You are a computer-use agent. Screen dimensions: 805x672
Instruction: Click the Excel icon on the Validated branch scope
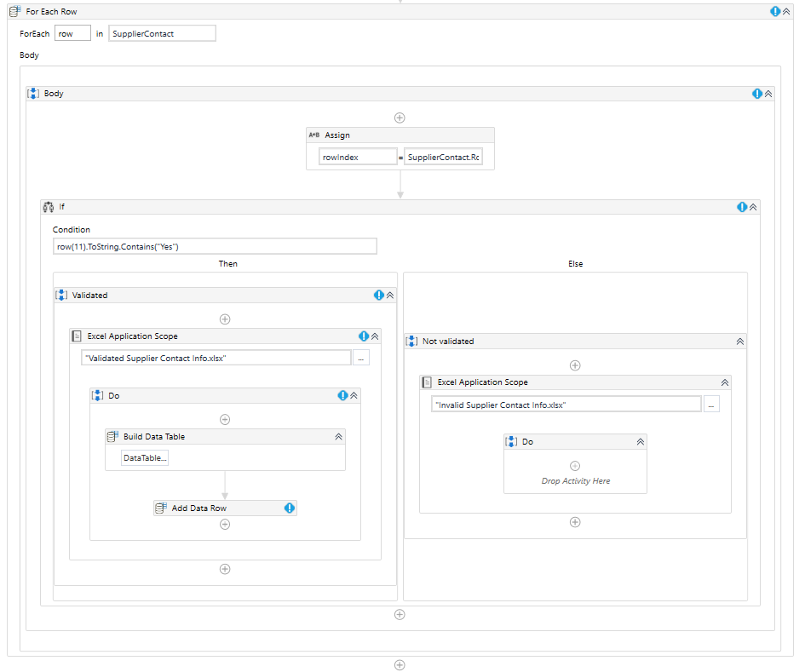tap(77, 336)
